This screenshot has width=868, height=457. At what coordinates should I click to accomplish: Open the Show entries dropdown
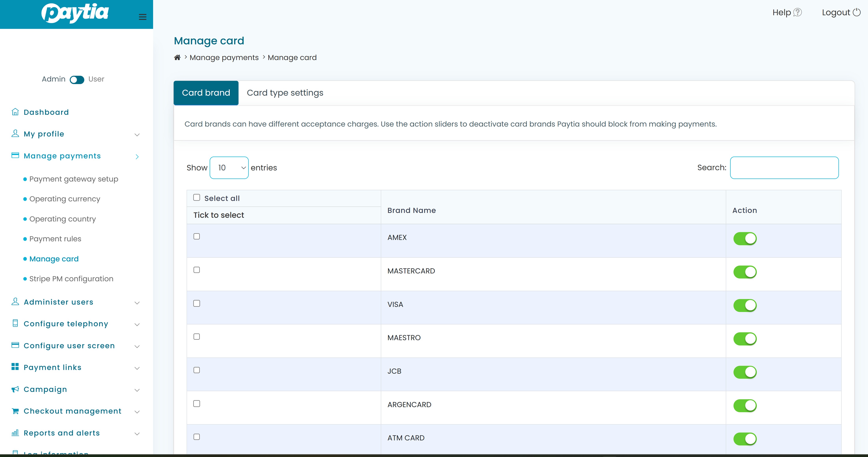[x=229, y=167]
